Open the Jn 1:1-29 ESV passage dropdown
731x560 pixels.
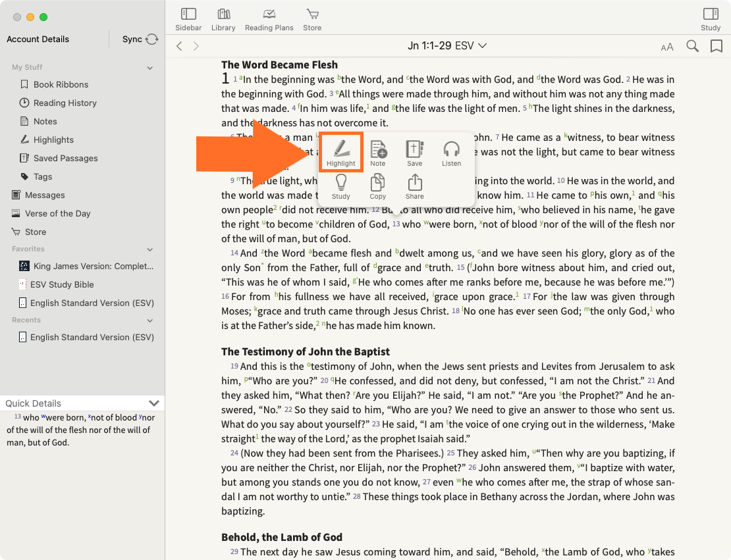[x=447, y=45]
